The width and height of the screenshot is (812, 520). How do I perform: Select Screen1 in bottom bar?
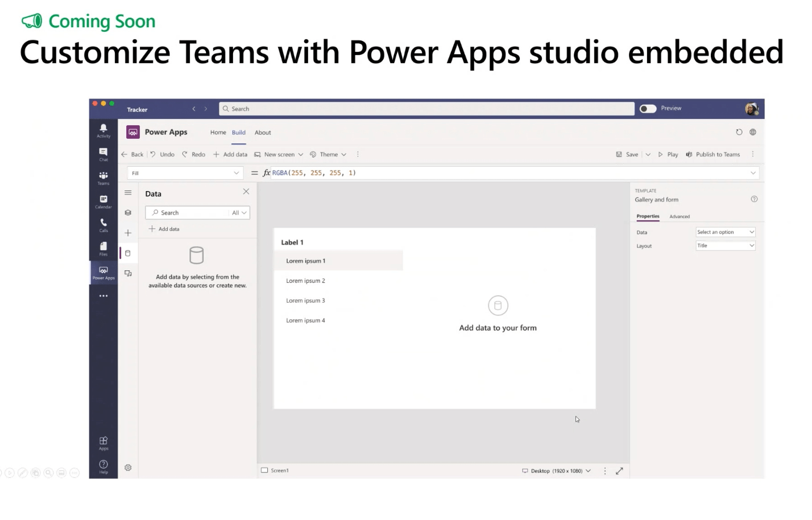point(275,471)
